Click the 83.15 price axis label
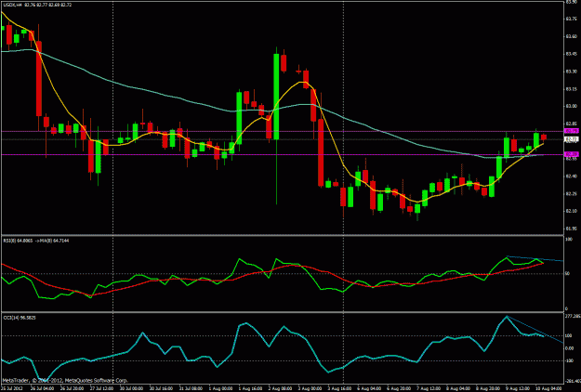This screenshot has height=392, width=581. pos(571,89)
